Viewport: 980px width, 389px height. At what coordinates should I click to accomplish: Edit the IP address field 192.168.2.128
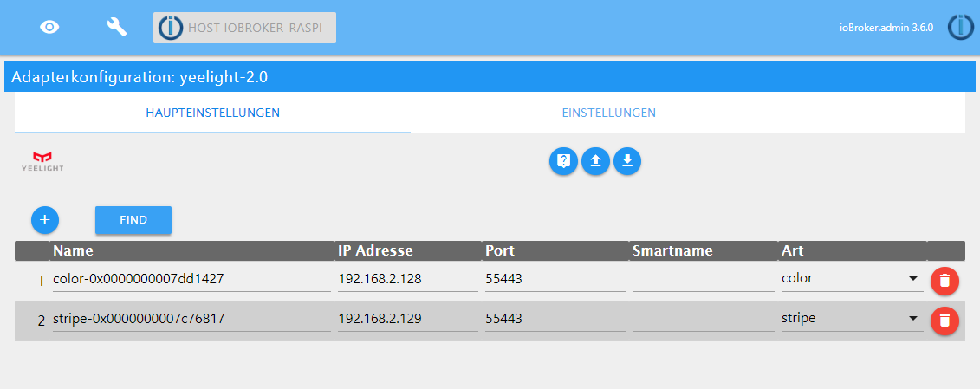point(407,279)
